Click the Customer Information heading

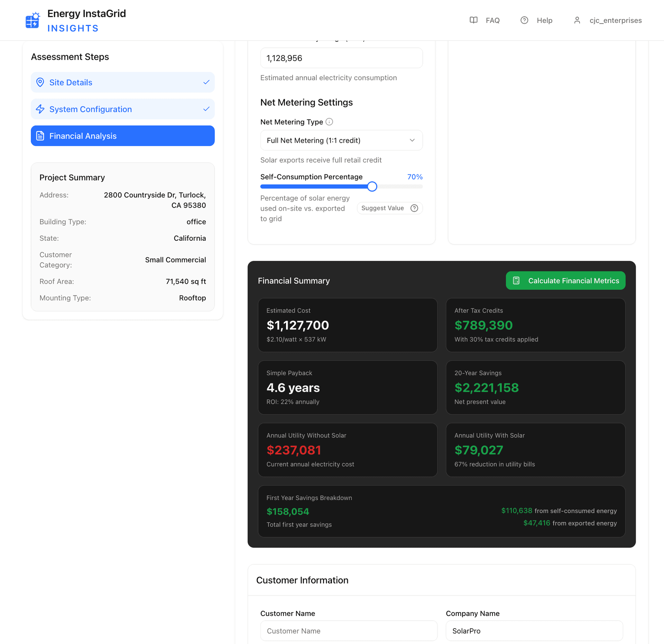(302, 580)
